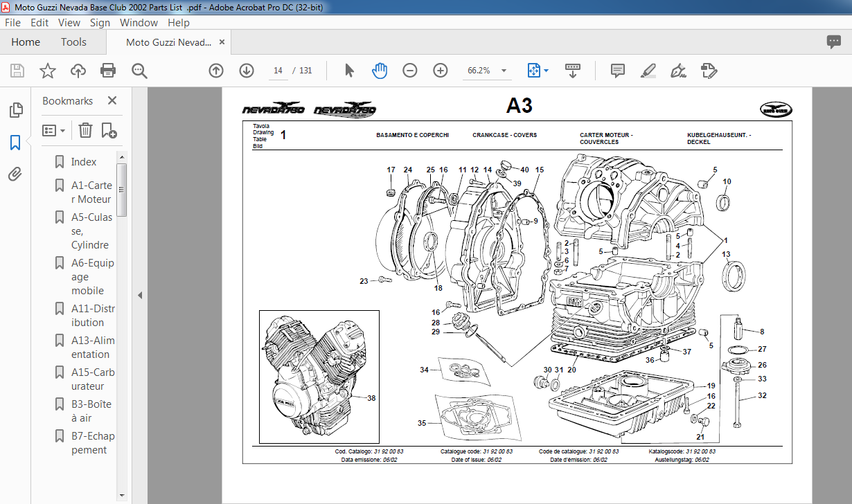Open B7-Echappement bookmark

93,442
